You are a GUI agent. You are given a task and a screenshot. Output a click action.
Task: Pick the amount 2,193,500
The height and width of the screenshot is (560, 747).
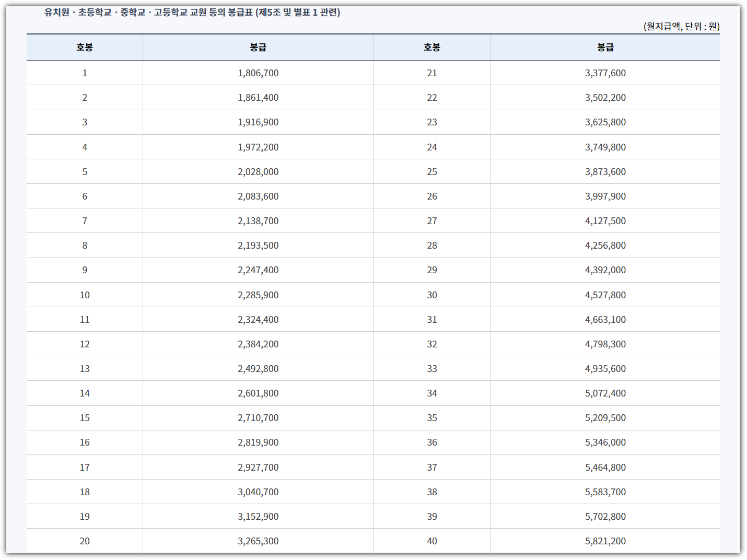tap(258, 246)
